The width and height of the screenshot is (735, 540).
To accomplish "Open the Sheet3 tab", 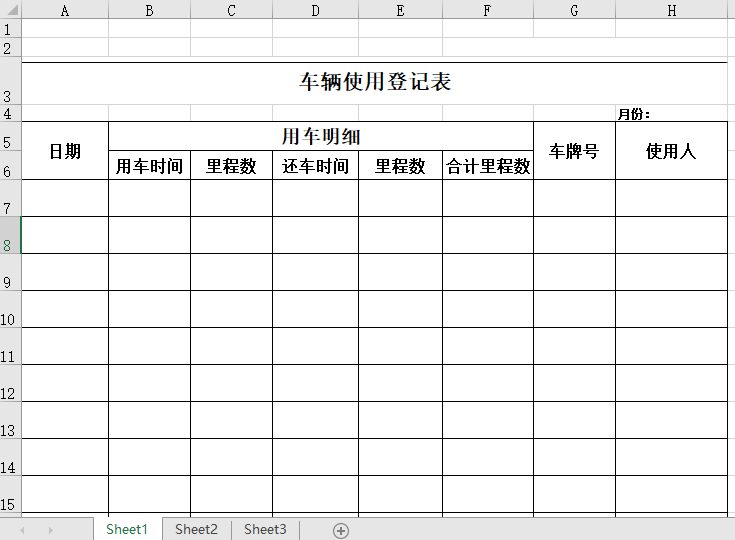I will [265, 529].
